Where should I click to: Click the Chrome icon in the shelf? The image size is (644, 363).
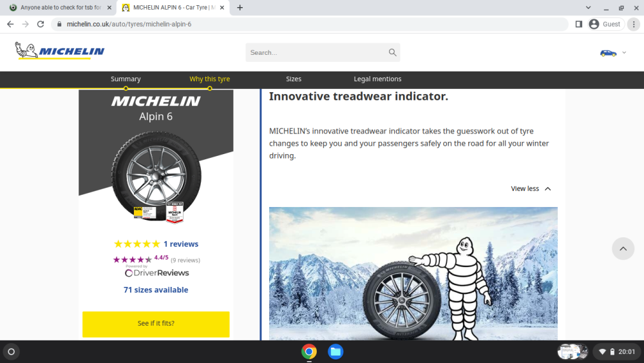click(x=309, y=352)
